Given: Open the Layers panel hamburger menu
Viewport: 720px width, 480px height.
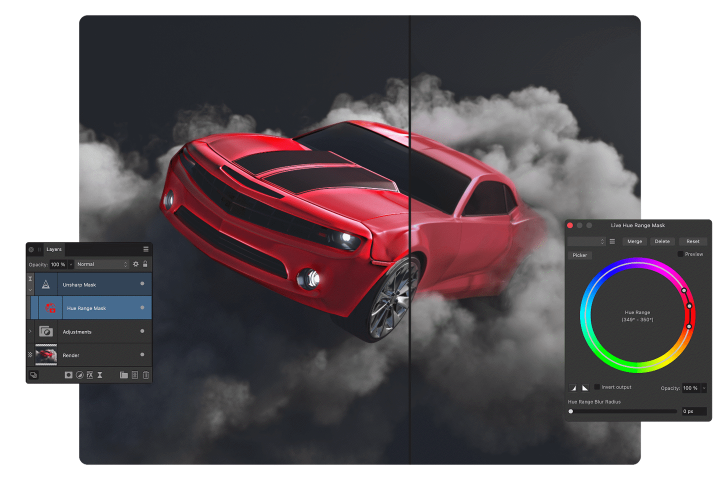Looking at the screenshot, I should coord(146,249).
